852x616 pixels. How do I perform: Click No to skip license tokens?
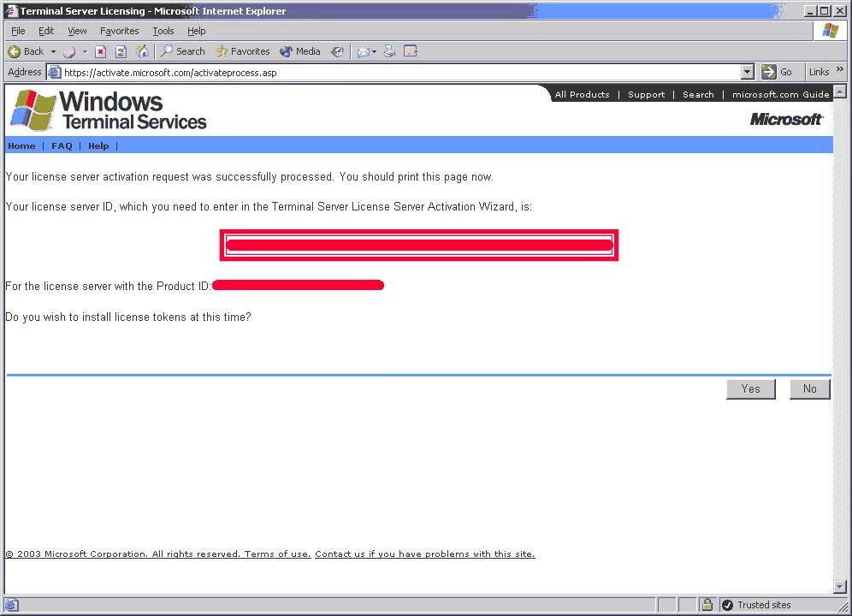click(x=809, y=388)
